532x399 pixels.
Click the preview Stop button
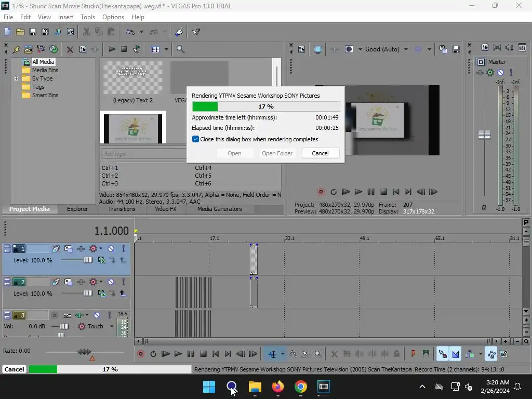pyautogui.click(x=383, y=192)
